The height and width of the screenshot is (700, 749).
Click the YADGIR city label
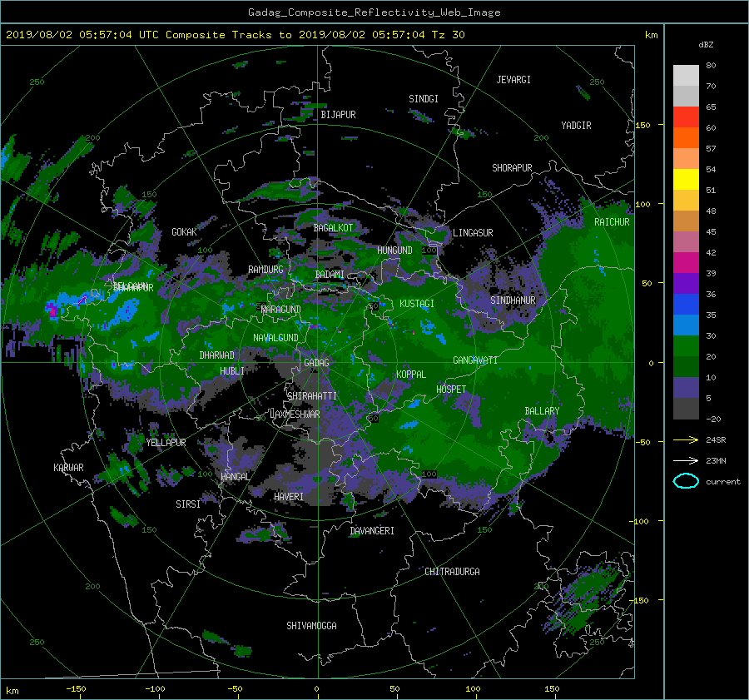pyautogui.click(x=576, y=126)
